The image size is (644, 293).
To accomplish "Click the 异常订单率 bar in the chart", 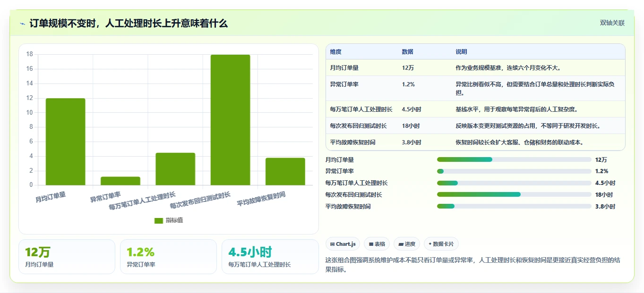I will [x=120, y=181].
